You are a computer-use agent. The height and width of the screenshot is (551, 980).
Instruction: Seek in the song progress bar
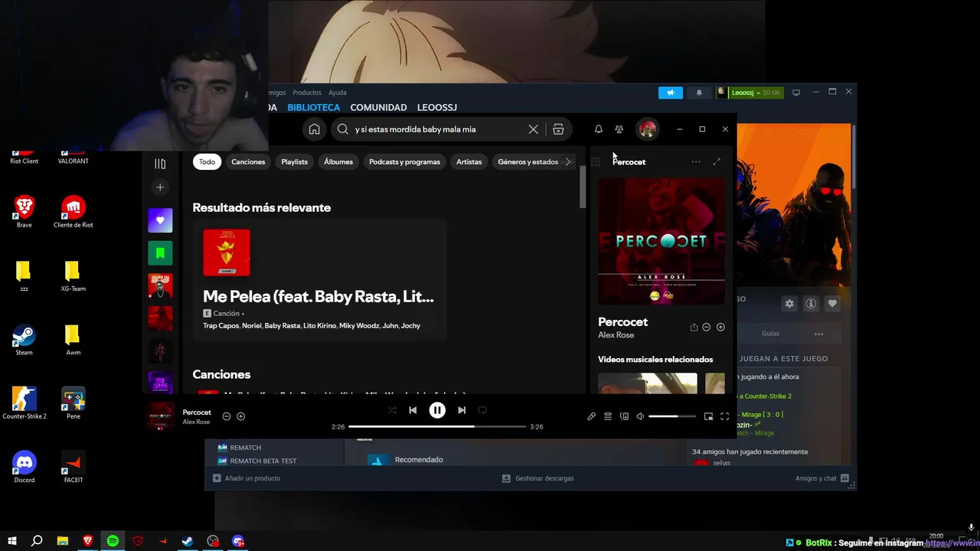point(437,426)
